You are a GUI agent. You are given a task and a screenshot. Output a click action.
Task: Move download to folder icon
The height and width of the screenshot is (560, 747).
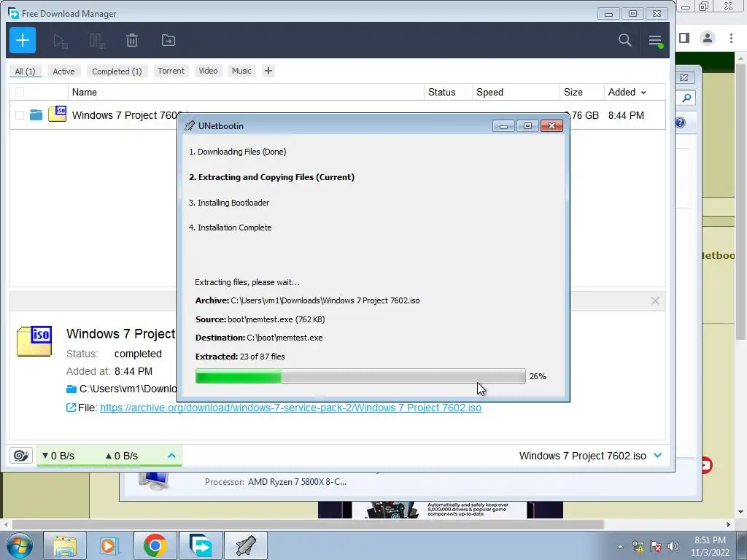[169, 41]
